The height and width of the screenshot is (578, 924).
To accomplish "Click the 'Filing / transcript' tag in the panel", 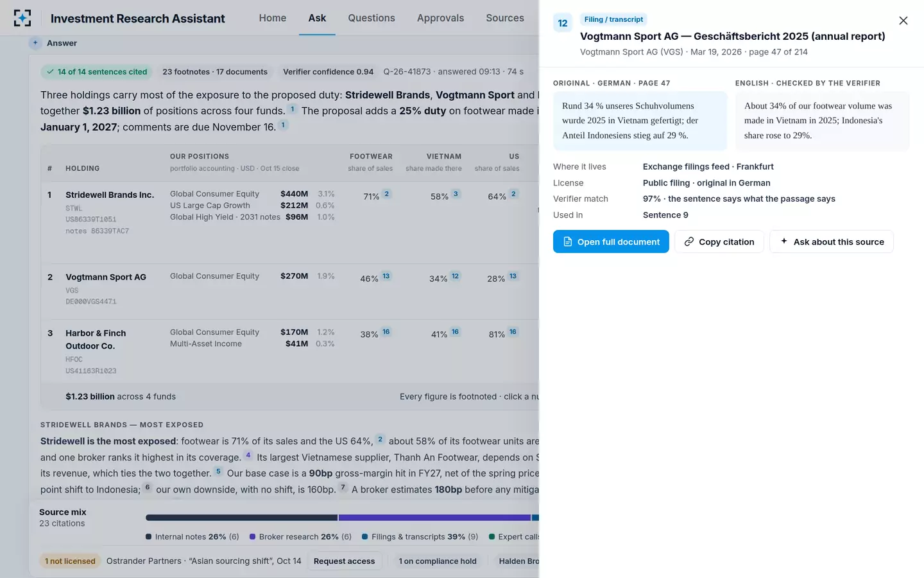I will point(613,19).
